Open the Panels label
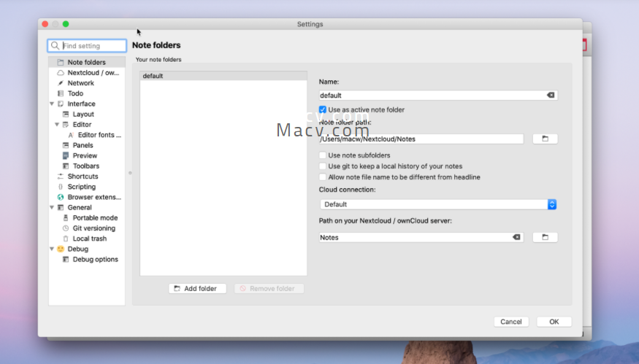This screenshot has width=639, height=364. tap(83, 145)
